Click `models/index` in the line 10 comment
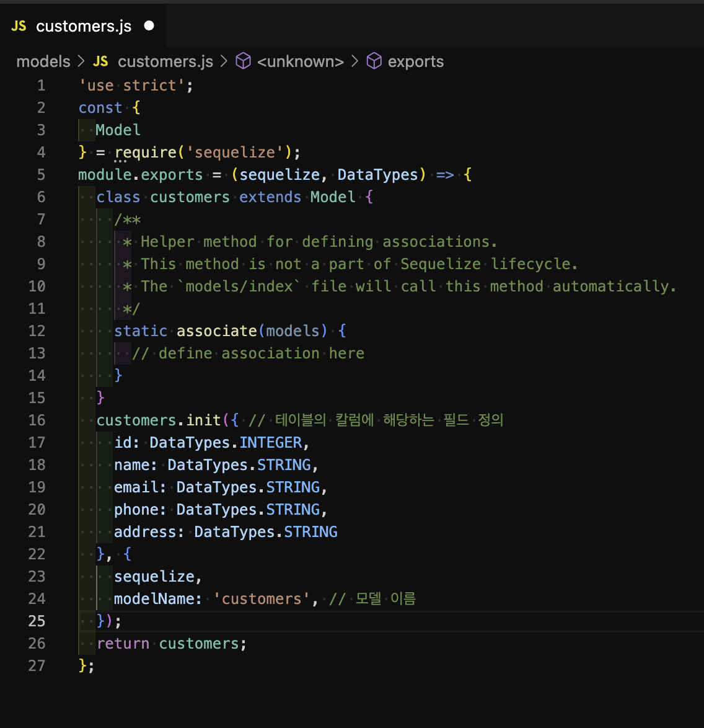The image size is (704, 728). point(239,286)
